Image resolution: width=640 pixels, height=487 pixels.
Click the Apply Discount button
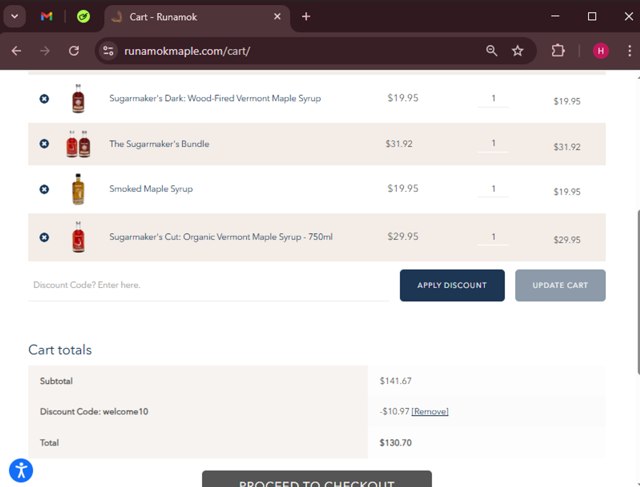tap(452, 285)
